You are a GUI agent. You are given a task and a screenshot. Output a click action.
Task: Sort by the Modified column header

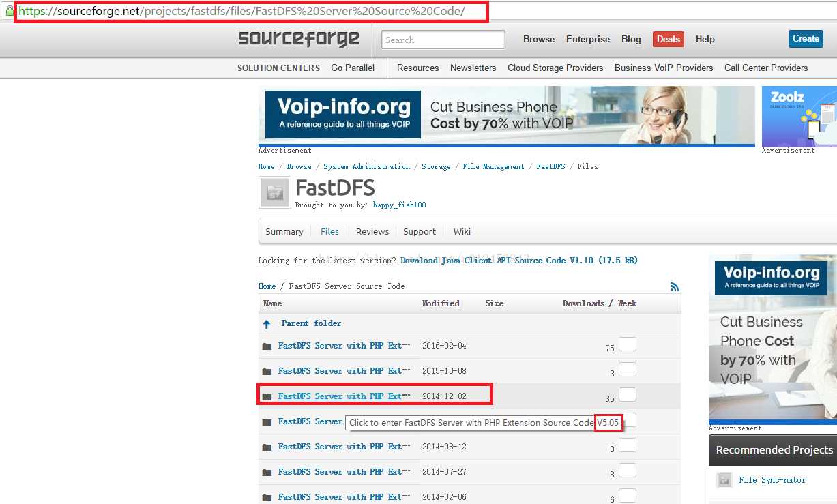coord(441,303)
